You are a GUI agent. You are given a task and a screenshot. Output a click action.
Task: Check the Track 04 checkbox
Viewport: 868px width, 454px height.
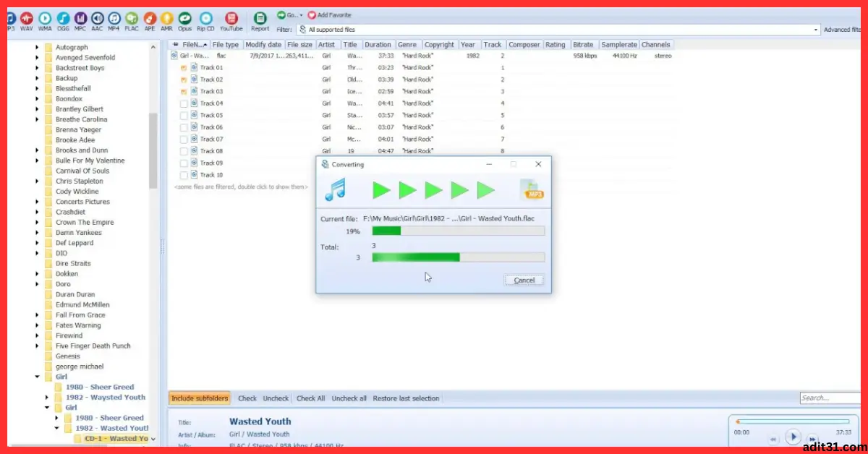point(184,103)
